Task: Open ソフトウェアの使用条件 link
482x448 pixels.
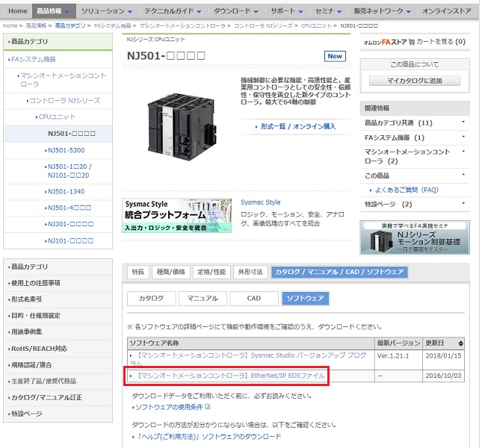Action: (x=169, y=407)
